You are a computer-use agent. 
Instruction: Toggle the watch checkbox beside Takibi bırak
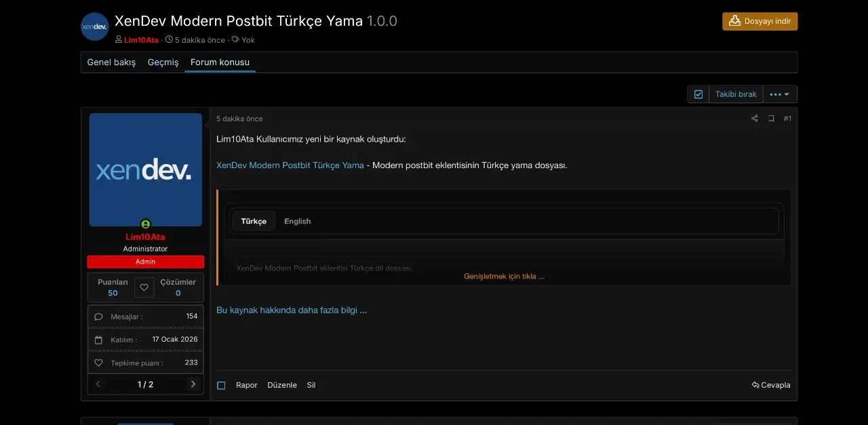(698, 94)
